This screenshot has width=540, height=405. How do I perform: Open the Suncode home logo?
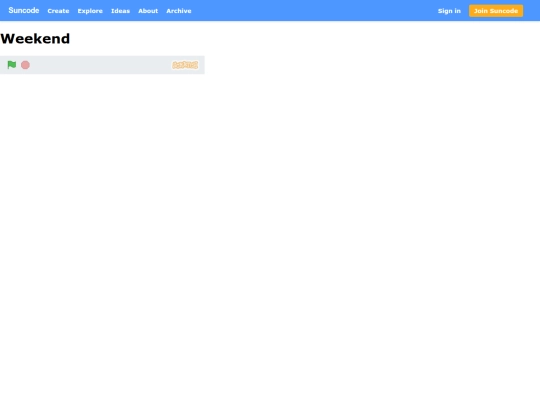click(x=24, y=10)
